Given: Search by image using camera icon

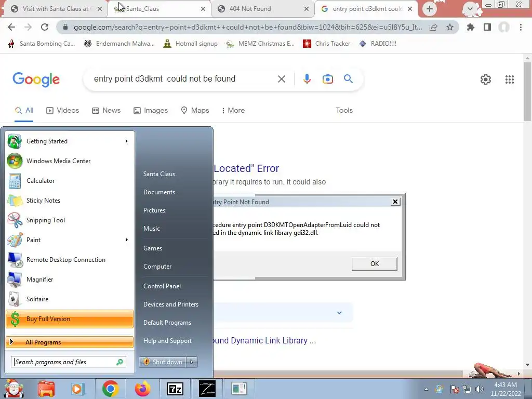Looking at the screenshot, I should (x=327, y=79).
